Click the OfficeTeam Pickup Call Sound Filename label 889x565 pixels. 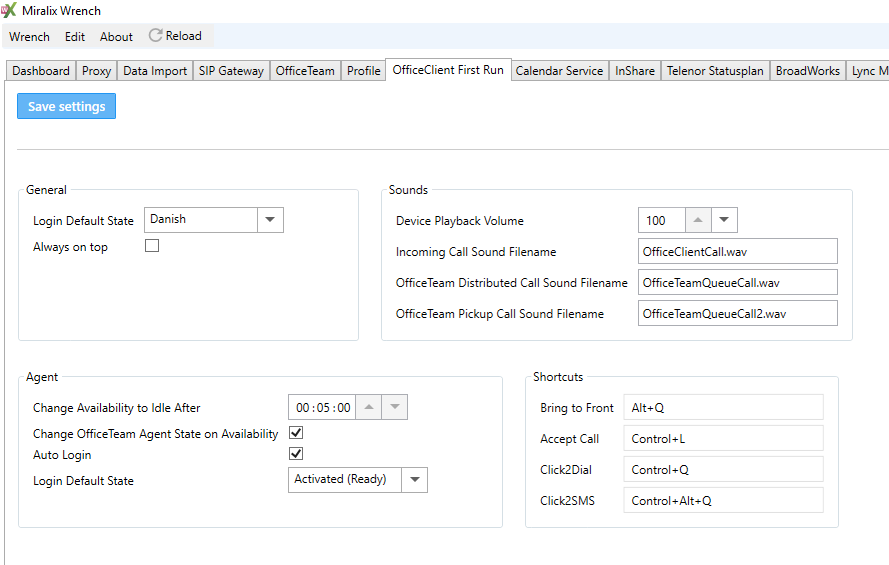pyautogui.click(x=499, y=314)
